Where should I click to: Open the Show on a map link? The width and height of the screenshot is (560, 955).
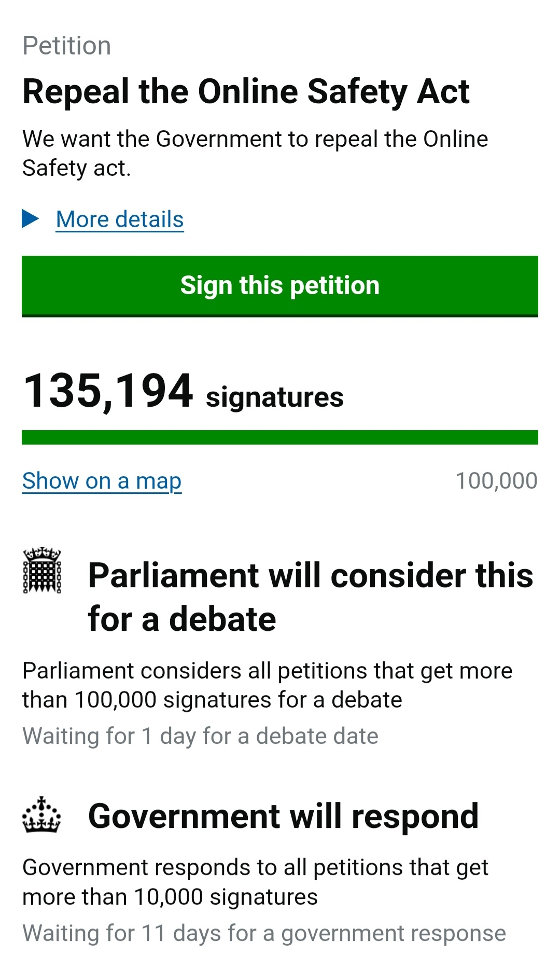pos(102,481)
